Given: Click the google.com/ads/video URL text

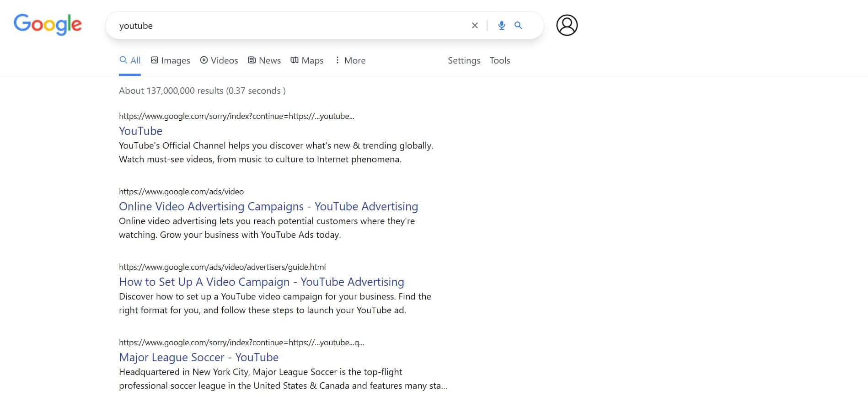Looking at the screenshot, I should point(181,192).
